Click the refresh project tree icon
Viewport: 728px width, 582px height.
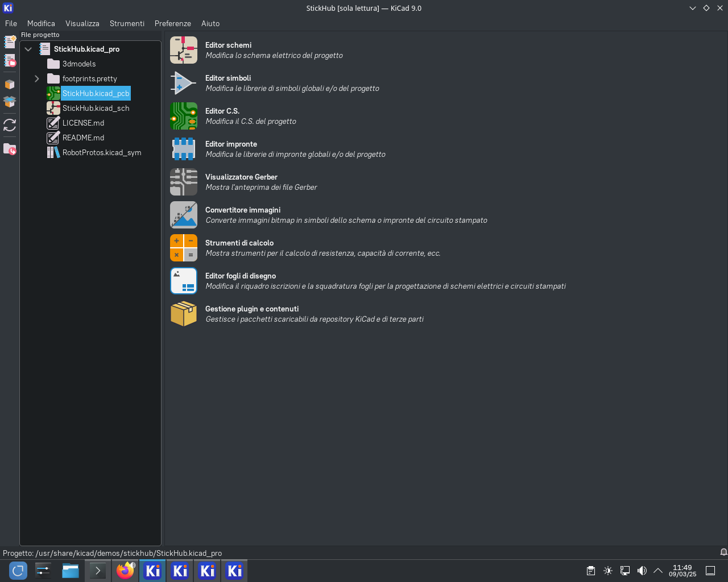tap(10, 125)
